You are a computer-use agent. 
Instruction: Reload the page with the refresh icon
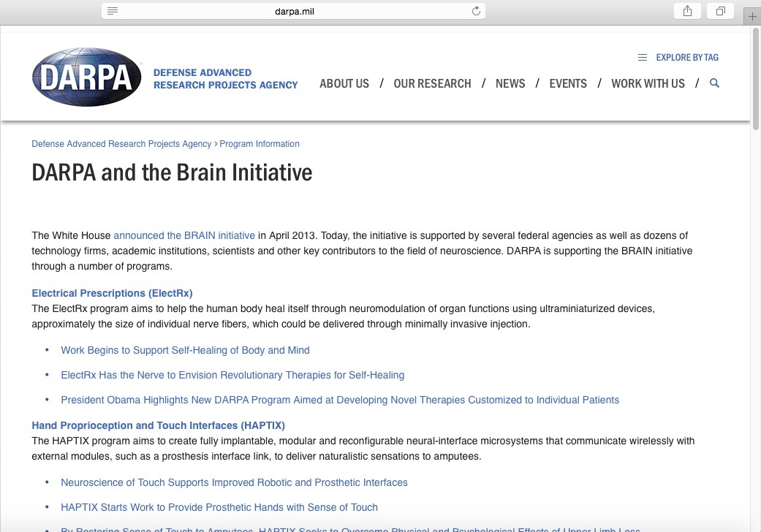point(476,11)
